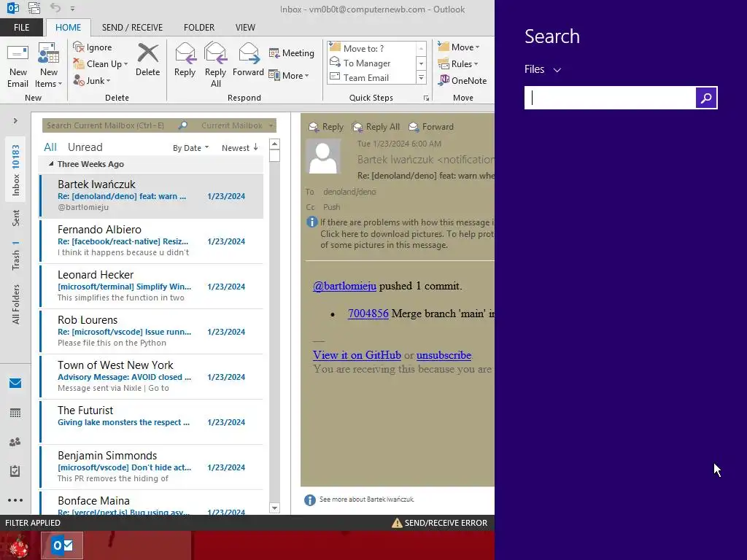Click Reply in the reading pane
This screenshot has width=747, height=560.
click(x=326, y=127)
